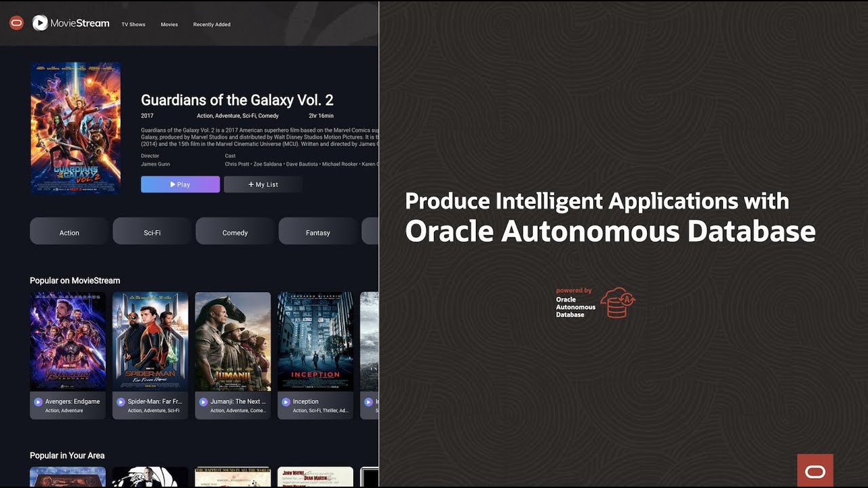Click the Inception title text
Viewport: 868px width, 488px height.
click(x=306, y=401)
